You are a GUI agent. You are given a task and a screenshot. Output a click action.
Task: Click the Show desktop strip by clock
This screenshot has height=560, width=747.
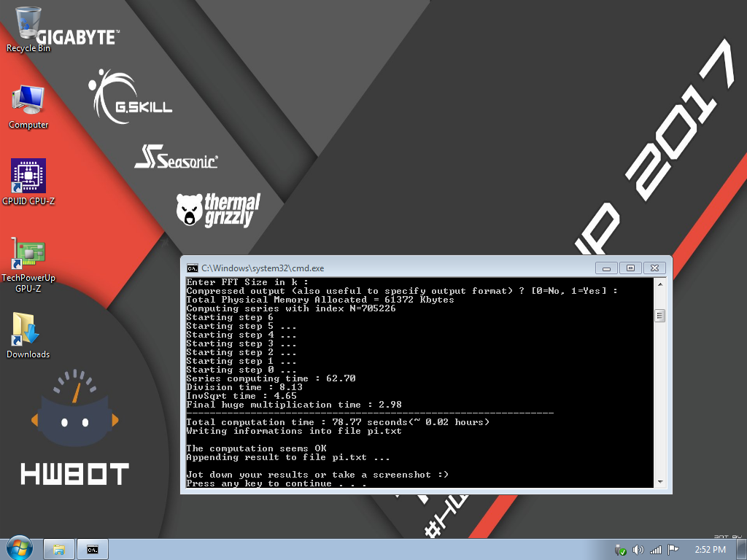coord(742,550)
